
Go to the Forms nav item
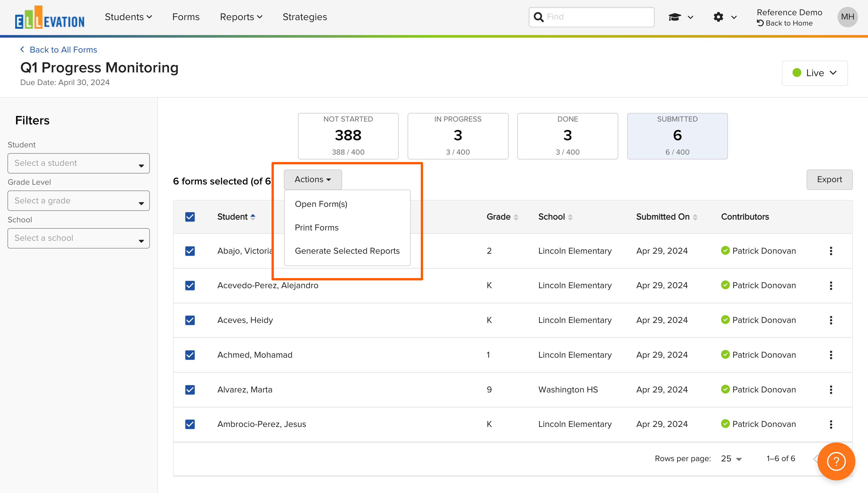point(186,17)
